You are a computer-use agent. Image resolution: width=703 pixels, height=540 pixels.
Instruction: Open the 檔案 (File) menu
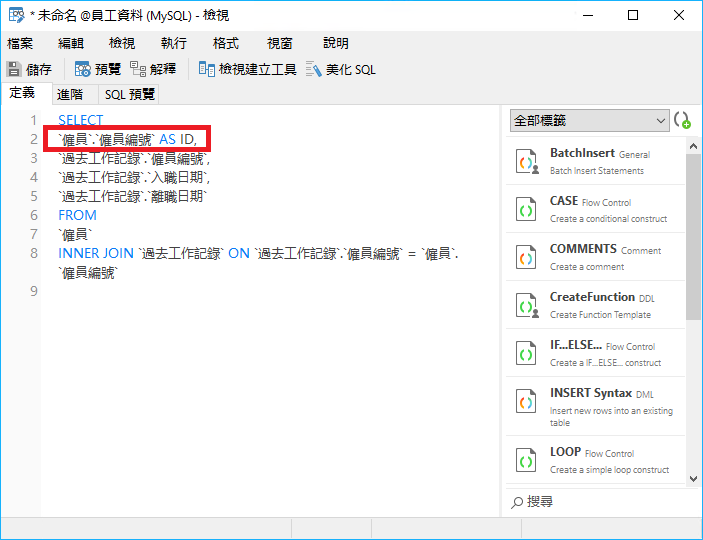20,43
